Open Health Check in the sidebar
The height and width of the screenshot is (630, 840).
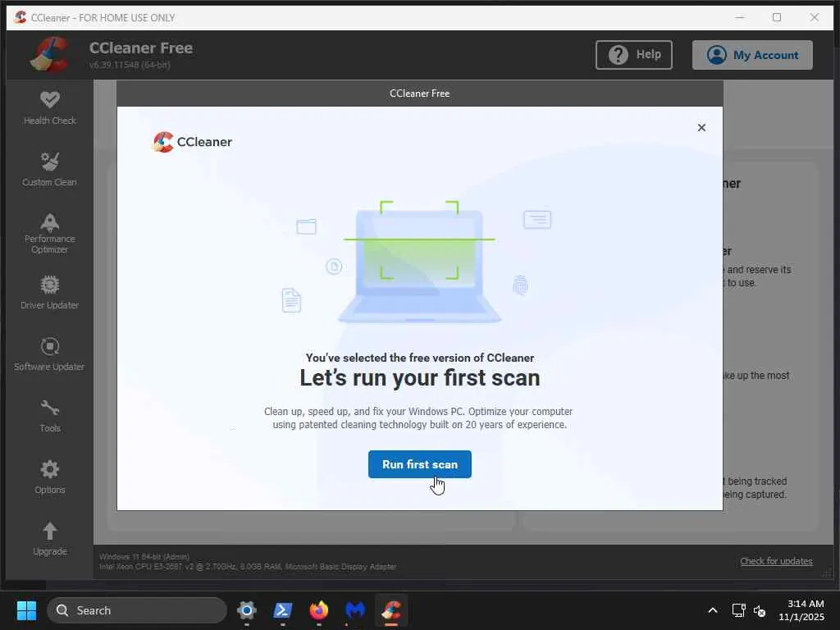50,108
